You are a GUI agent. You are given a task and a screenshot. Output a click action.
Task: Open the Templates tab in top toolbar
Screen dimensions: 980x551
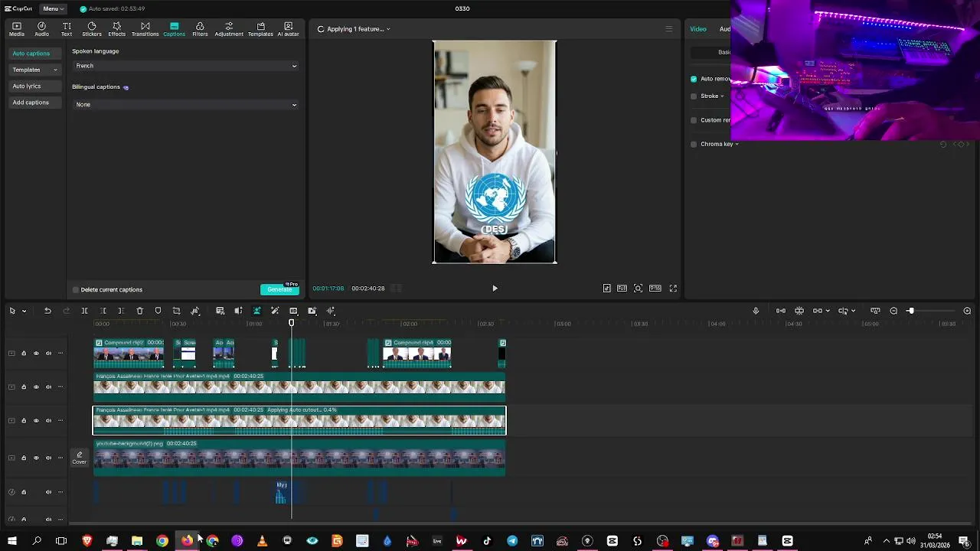pos(260,29)
